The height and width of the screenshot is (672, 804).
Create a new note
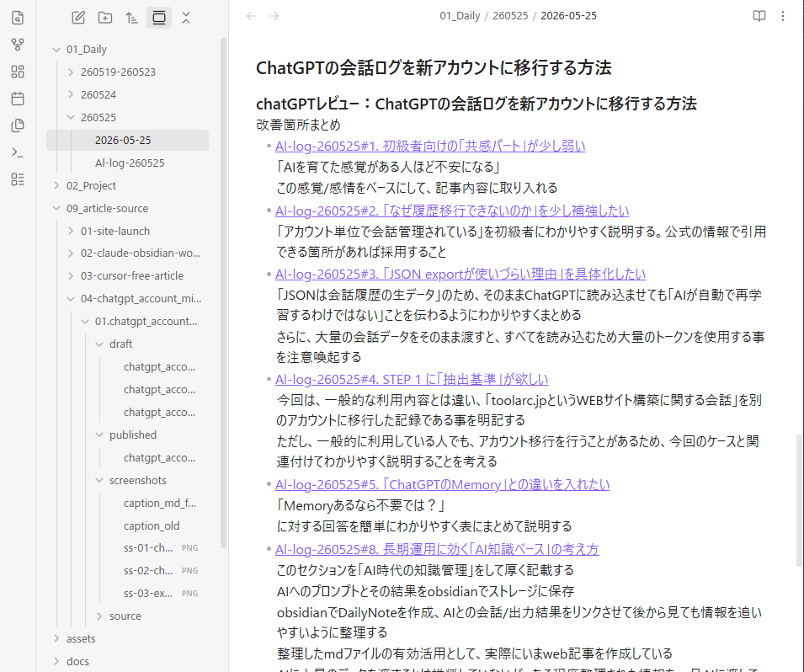(x=78, y=18)
